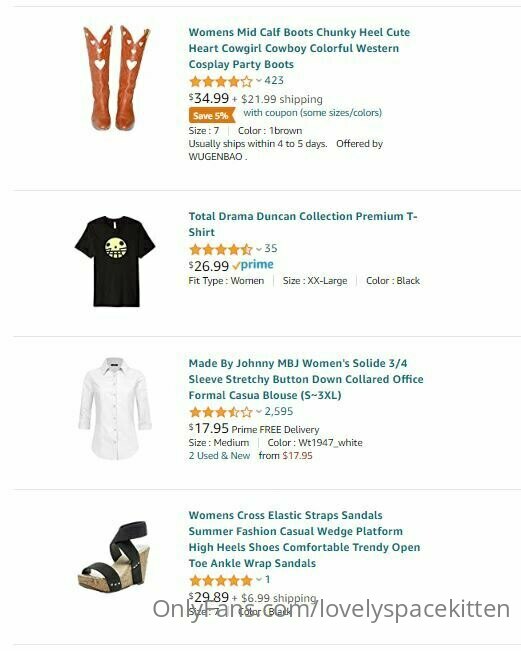The image size is (521, 651).
Task: Click the star rating for cowgirl boots
Action: [221, 81]
